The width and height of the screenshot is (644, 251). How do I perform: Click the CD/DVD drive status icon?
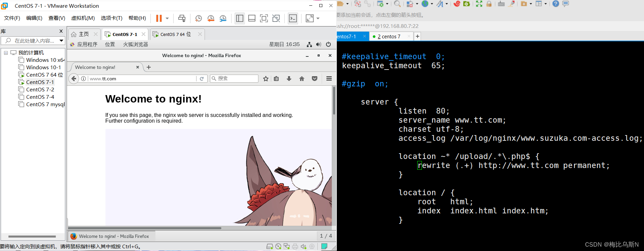(278, 247)
